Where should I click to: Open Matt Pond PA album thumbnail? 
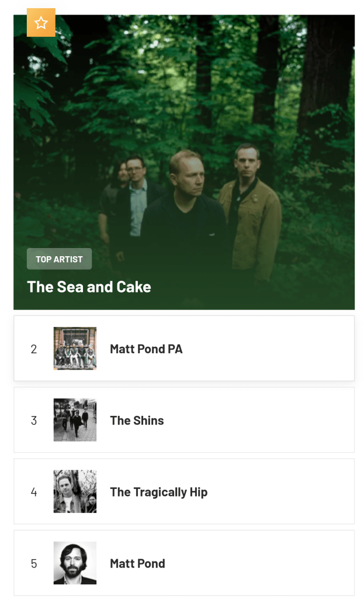(x=75, y=349)
